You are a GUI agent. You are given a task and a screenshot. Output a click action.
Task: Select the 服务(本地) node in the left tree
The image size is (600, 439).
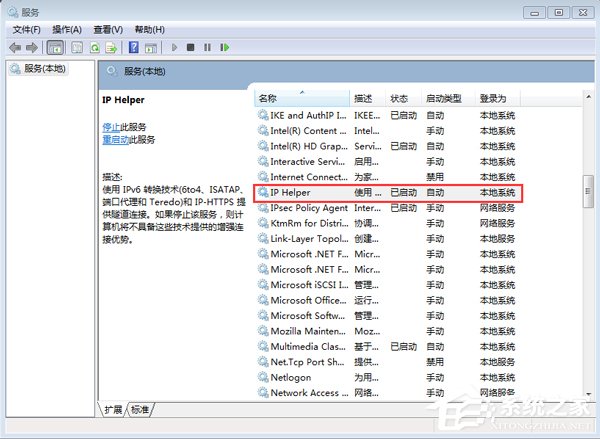(39, 69)
